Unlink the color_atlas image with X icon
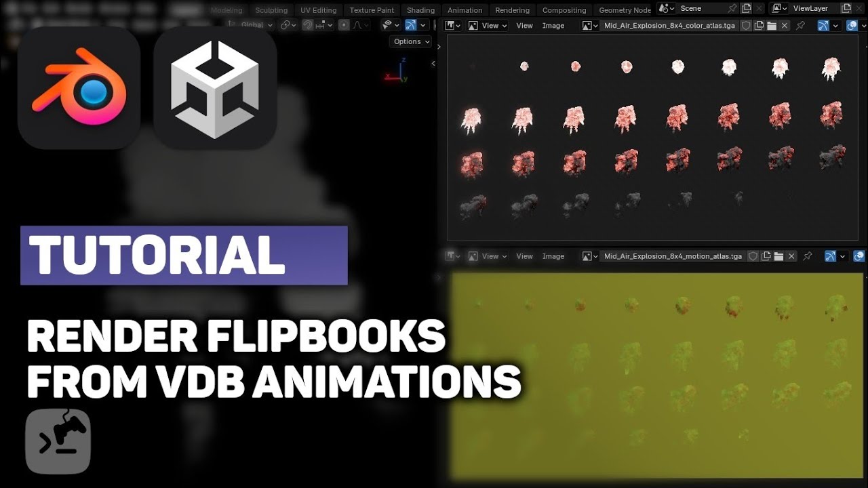Image resolution: width=868 pixels, height=488 pixels. coord(785,25)
